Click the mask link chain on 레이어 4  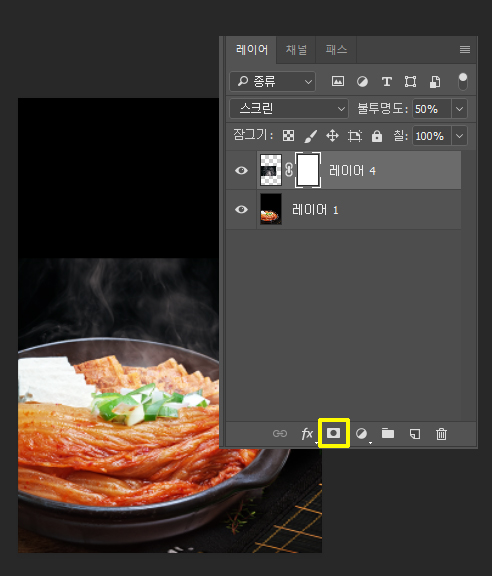(289, 170)
